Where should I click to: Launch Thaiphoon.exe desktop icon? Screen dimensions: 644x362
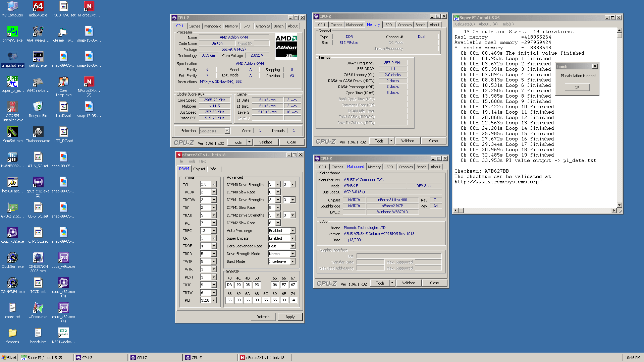point(38,134)
